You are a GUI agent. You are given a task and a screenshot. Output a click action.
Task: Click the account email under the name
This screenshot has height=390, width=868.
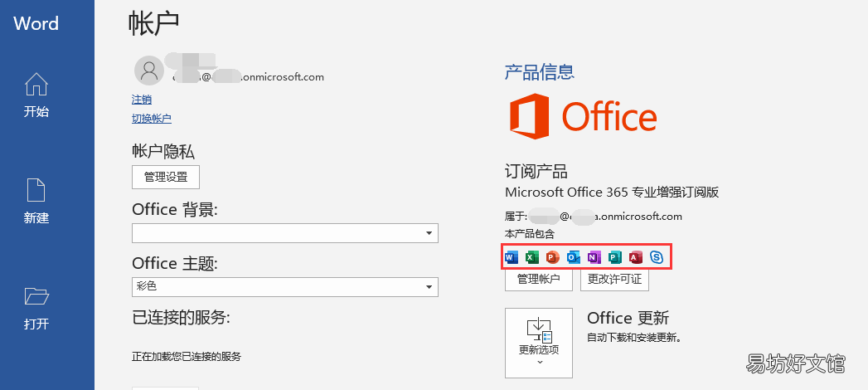pyautogui.click(x=249, y=77)
